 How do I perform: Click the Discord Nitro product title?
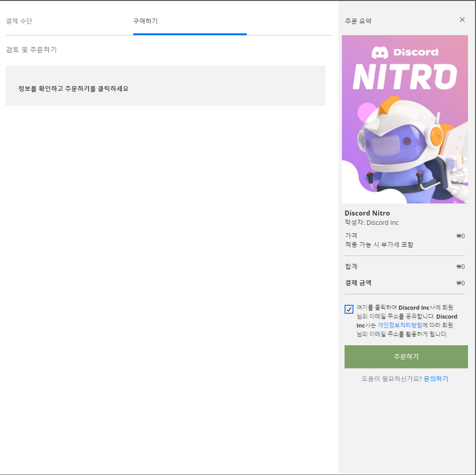(x=367, y=213)
